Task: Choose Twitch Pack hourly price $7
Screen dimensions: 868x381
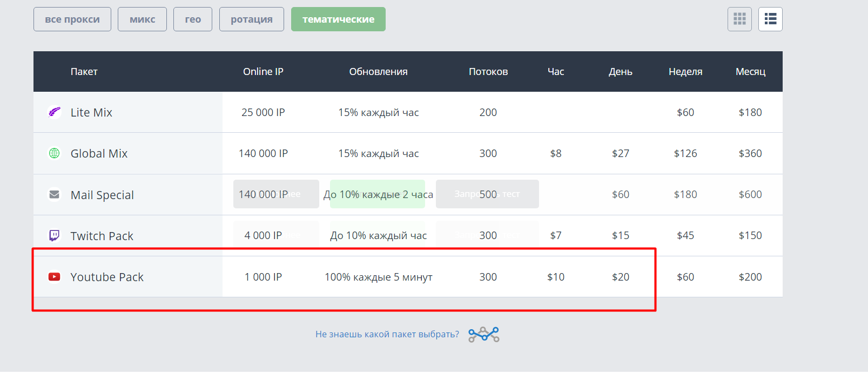Action: (555, 235)
